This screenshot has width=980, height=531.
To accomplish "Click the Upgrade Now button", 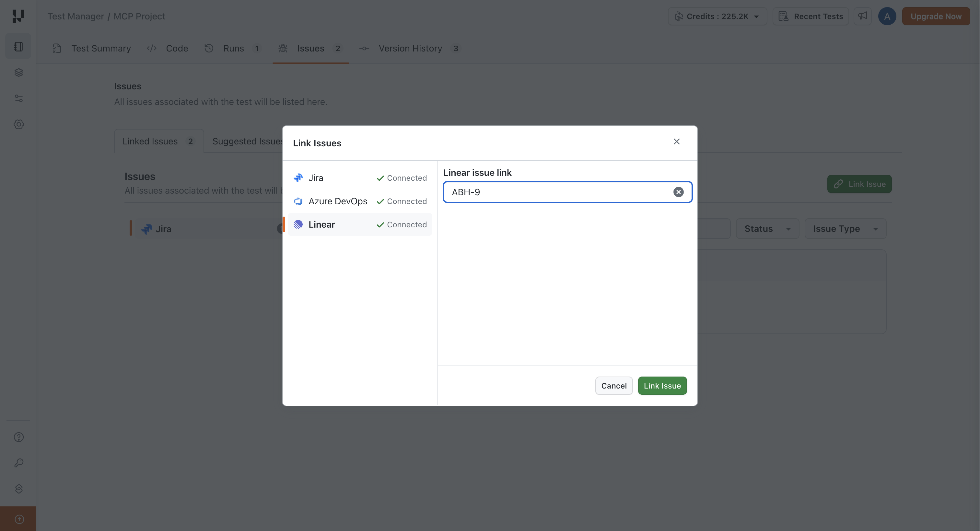I will pyautogui.click(x=936, y=16).
